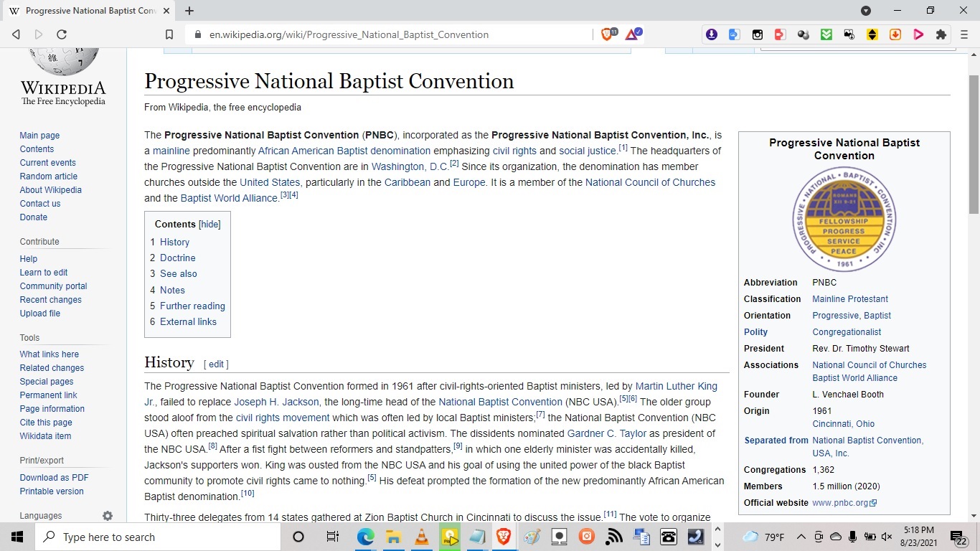980x551 pixels.
Task: Click the Cincinnati, Ohio infobox link
Action: 843,424
